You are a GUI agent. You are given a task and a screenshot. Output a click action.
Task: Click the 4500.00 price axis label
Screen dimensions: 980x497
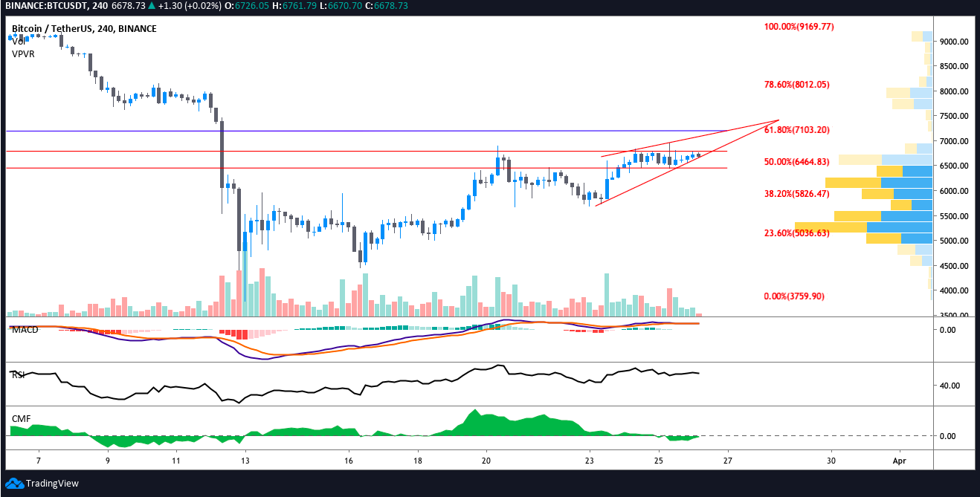[954, 266]
